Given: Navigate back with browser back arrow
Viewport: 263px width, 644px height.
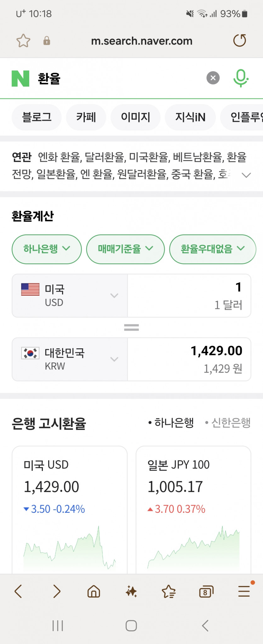Looking at the screenshot, I should coord(18,591).
